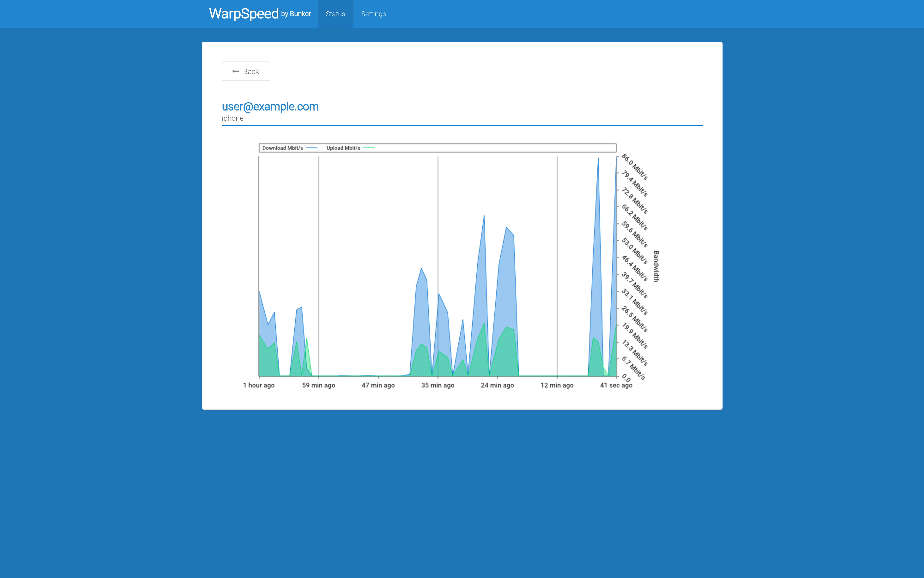Click the 72.8 Mbit/s axis label
This screenshot has width=924, height=578.
point(635,200)
